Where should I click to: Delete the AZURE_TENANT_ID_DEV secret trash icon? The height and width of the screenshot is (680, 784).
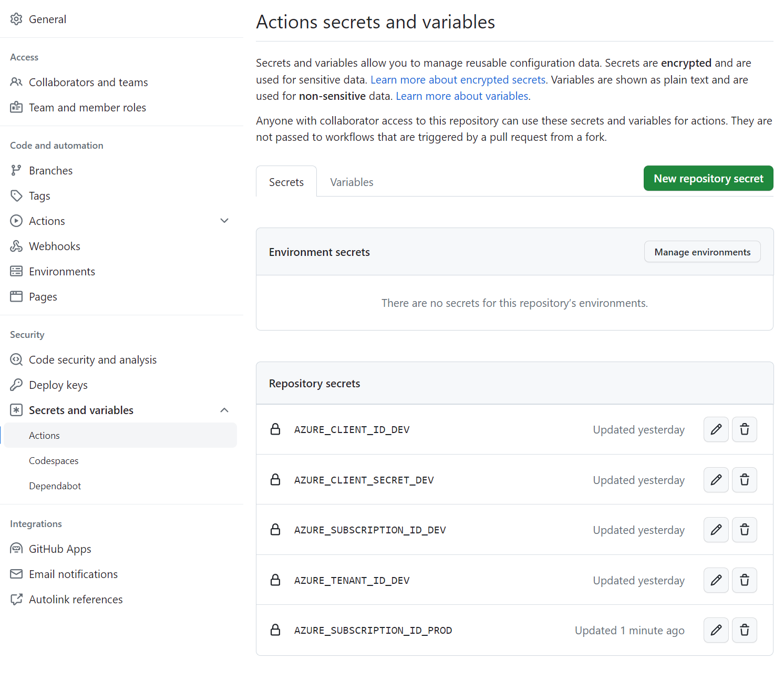[x=744, y=580]
